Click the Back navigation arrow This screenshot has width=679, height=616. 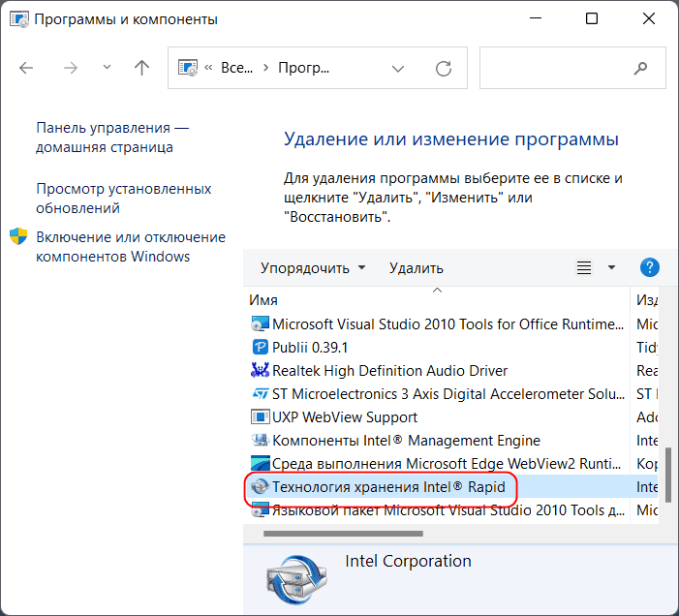26,68
